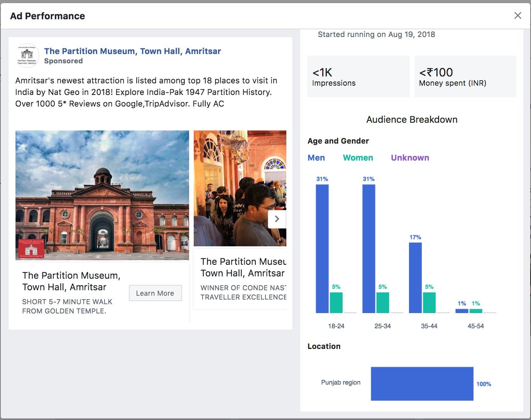
Task: Open the red Town Hall building image
Action: (x=102, y=195)
